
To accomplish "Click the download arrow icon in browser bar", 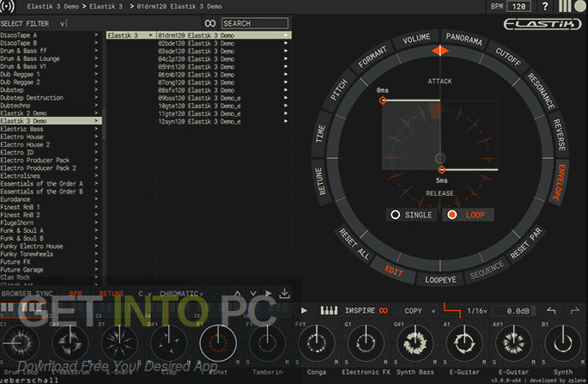I will click(x=285, y=293).
